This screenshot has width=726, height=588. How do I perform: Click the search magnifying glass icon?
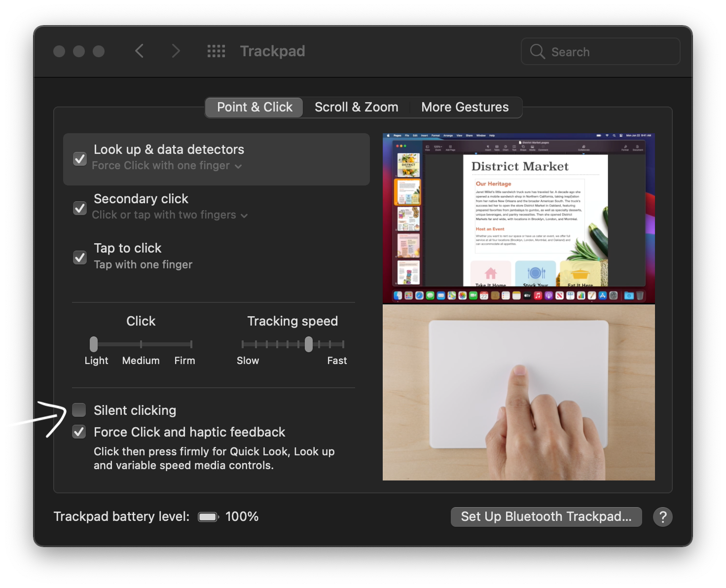[537, 51]
